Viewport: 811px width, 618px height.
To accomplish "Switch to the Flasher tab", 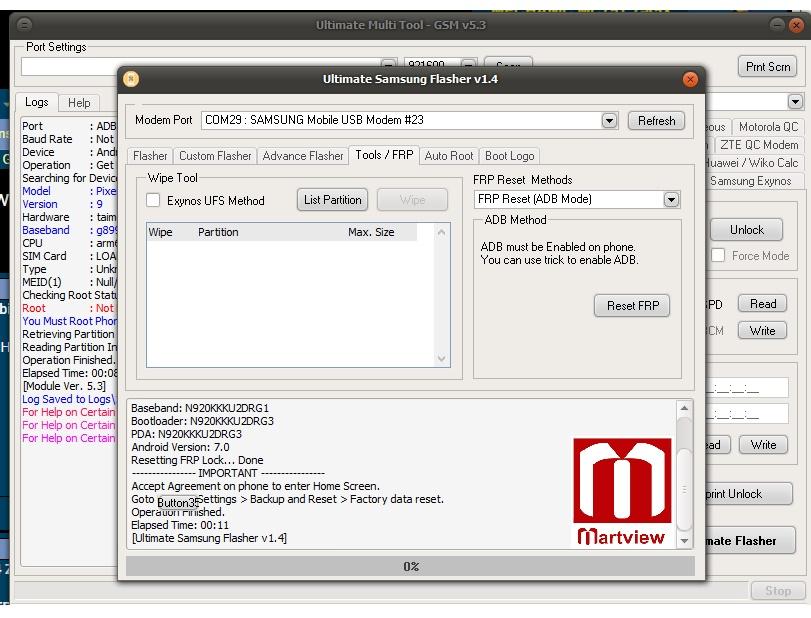I will point(150,156).
